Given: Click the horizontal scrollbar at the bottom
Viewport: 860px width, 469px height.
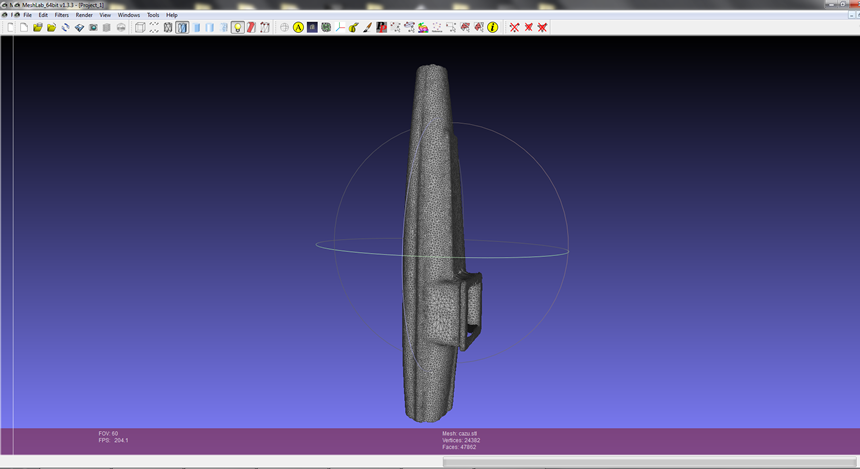Looking at the screenshot, I should 649,462.
